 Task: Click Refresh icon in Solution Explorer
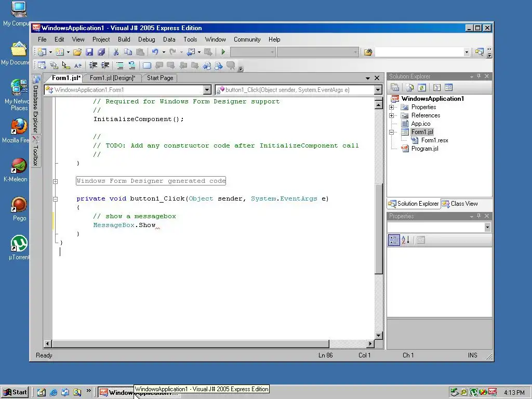tap(422, 87)
